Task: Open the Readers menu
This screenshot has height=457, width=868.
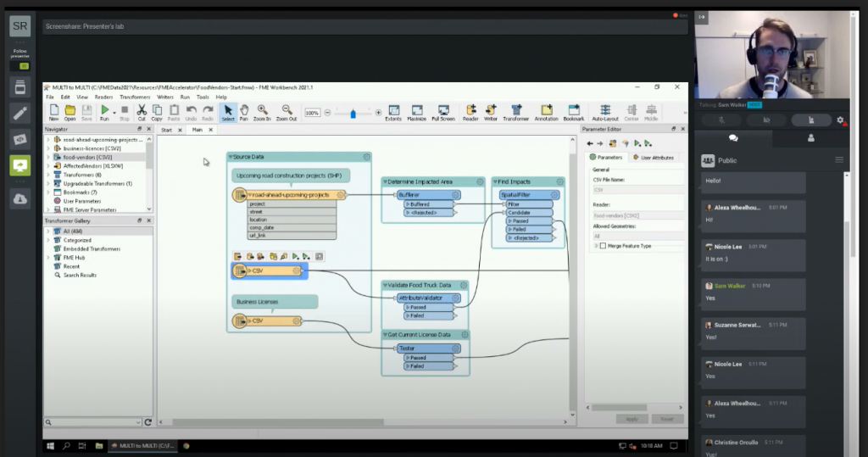Action: [103, 97]
